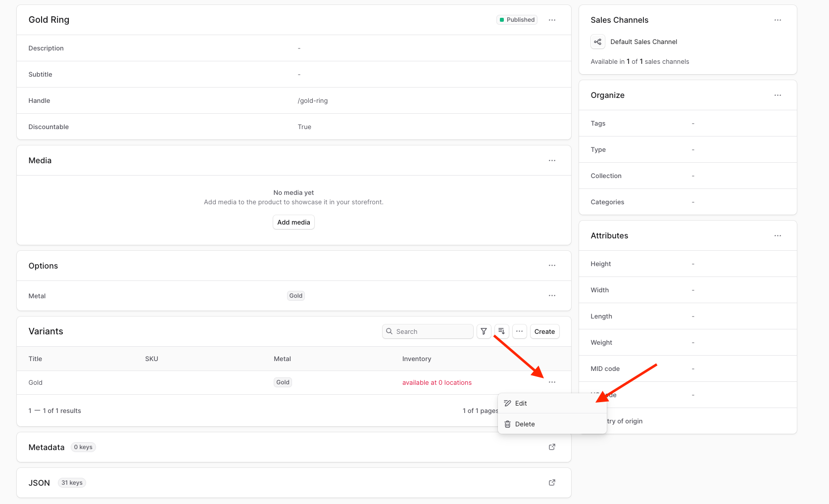This screenshot has width=829, height=504.
Task: Open the Gold Ring product actions ellipsis menu
Action: pos(552,20)
